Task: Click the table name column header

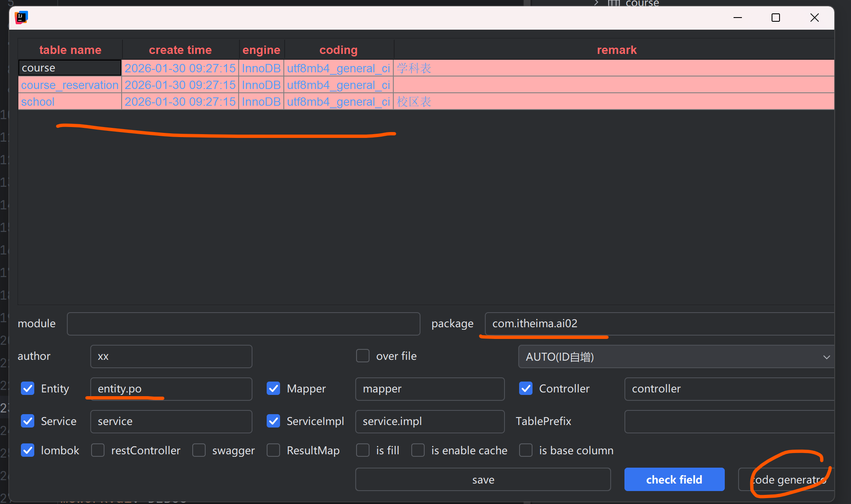Action: pos(70,50)
